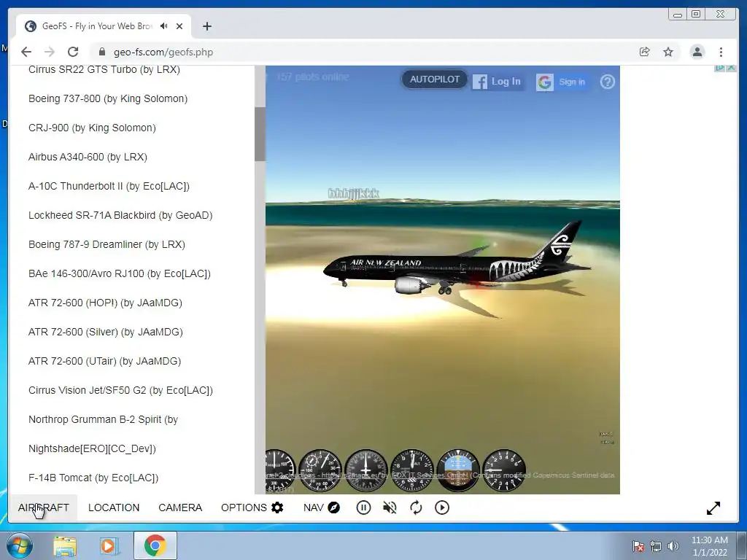Enable the AUTOPILOT button
Image resolution: width=747 pixels, height=560 pixels.
click(x=435, y=79)
